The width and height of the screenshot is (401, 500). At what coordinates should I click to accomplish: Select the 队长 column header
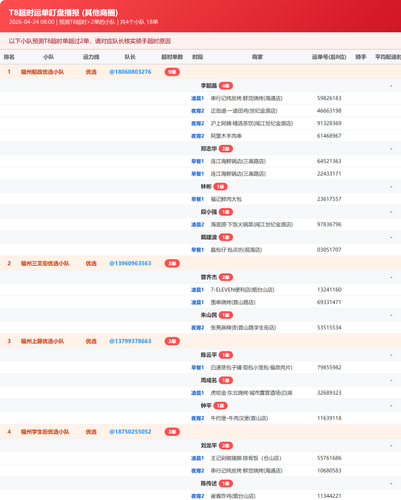(x=130, y=57)
